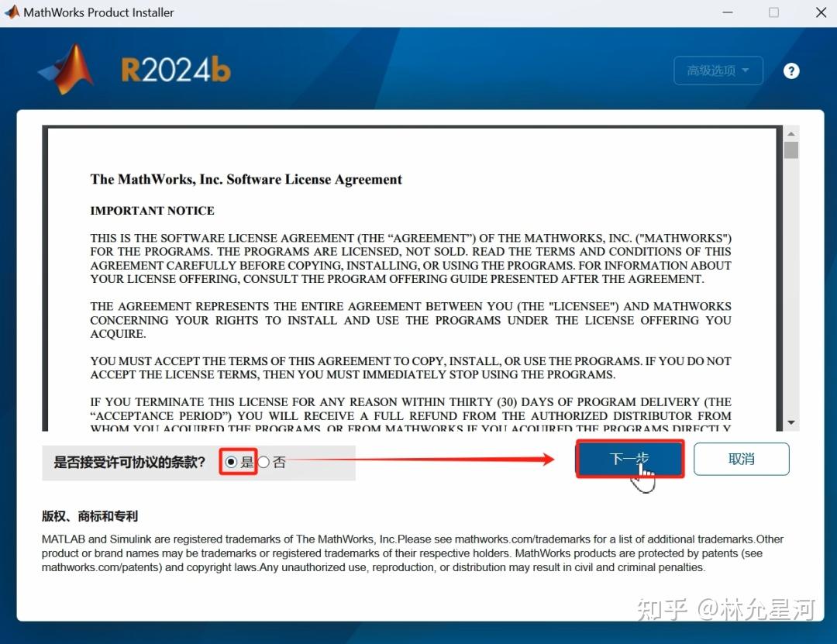The height and width of the screenshot is (644, 837).
Task: Collapse the advanced options menu
Action: click(718, 70)
